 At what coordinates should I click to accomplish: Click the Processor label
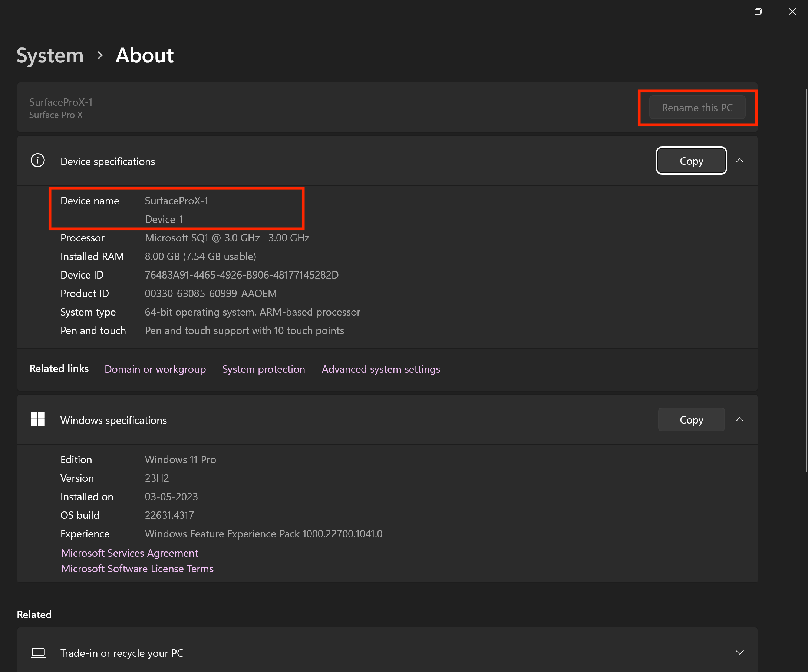coord(82,238)
